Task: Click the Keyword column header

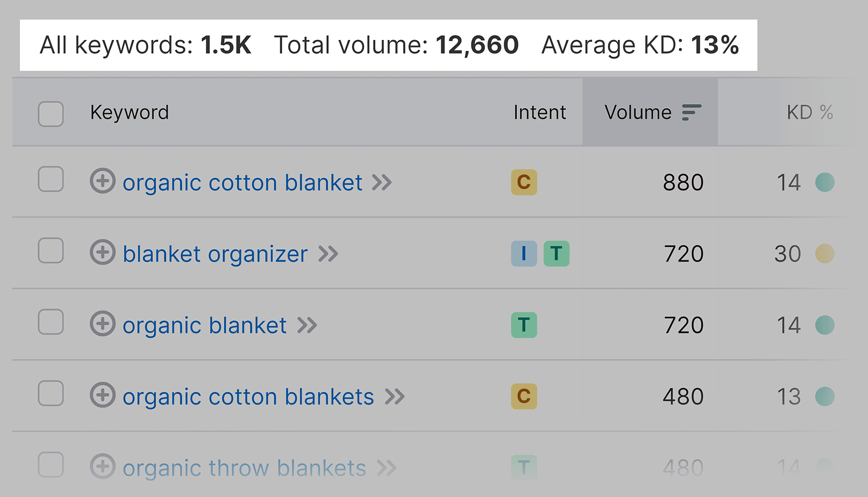Action: (x=130, y=112)
